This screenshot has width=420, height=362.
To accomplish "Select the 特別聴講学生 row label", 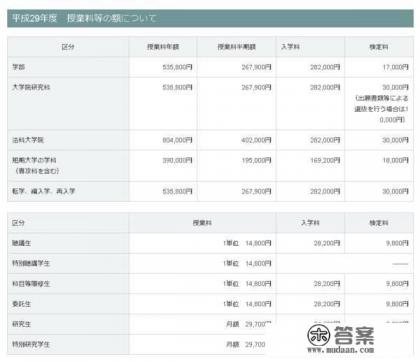I will [x=31, y=263].
